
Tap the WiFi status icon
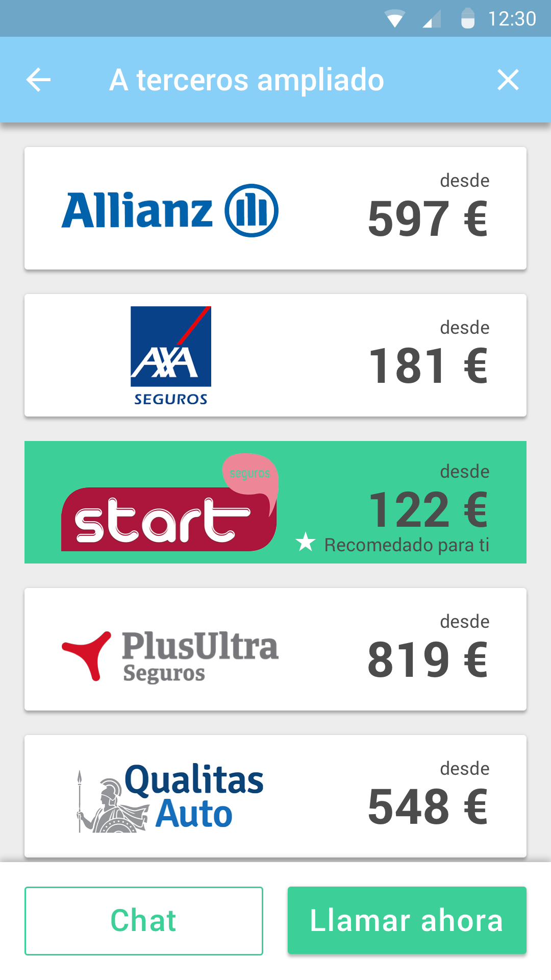coord(395,19)
